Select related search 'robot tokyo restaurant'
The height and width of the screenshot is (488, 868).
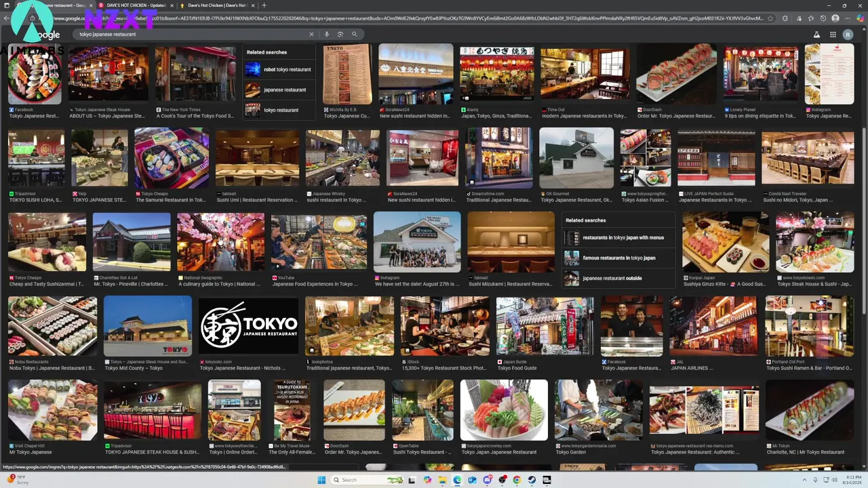coord(279,69)
